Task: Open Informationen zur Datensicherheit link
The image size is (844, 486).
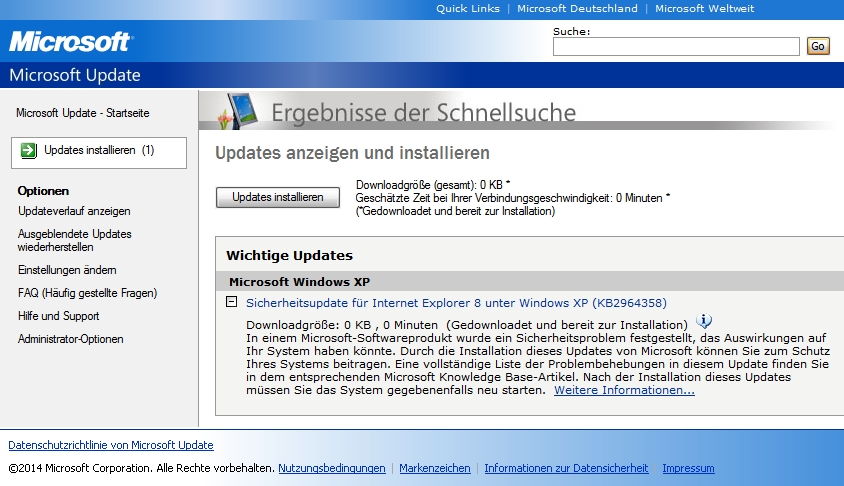Action: point(566,468)
